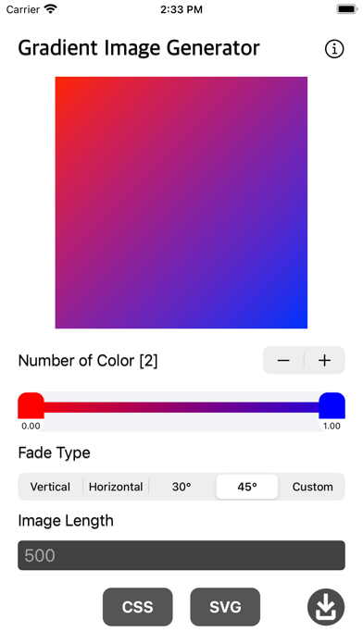Decrease number of colors with minus

click(x=283, y=360)
